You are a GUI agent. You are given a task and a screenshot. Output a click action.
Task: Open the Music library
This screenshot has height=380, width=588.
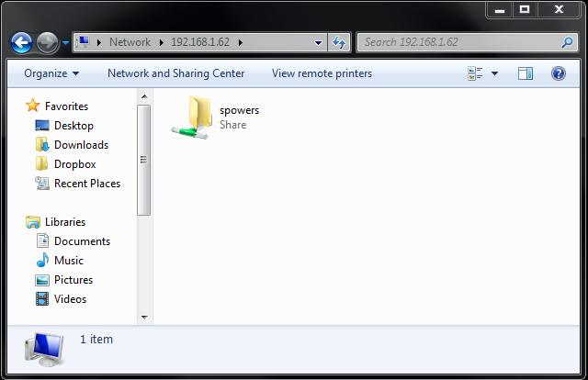coord(69,260)
